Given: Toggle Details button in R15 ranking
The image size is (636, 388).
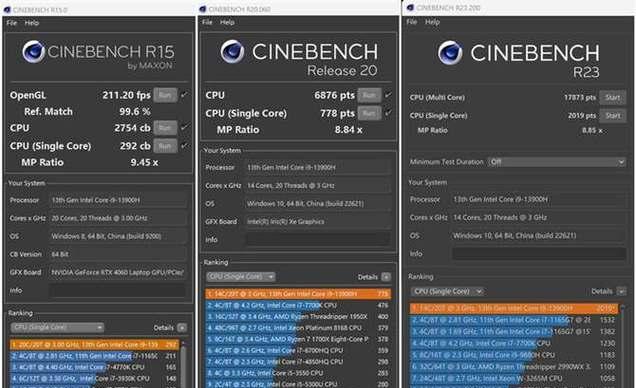Looking at the screenshot, I should (182, 328).
